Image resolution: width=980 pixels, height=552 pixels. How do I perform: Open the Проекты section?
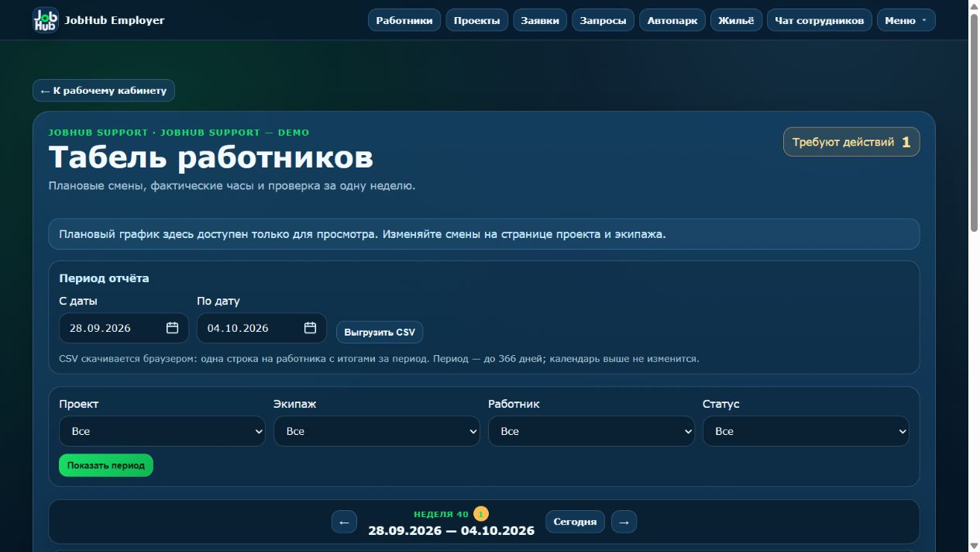[476, 20]
